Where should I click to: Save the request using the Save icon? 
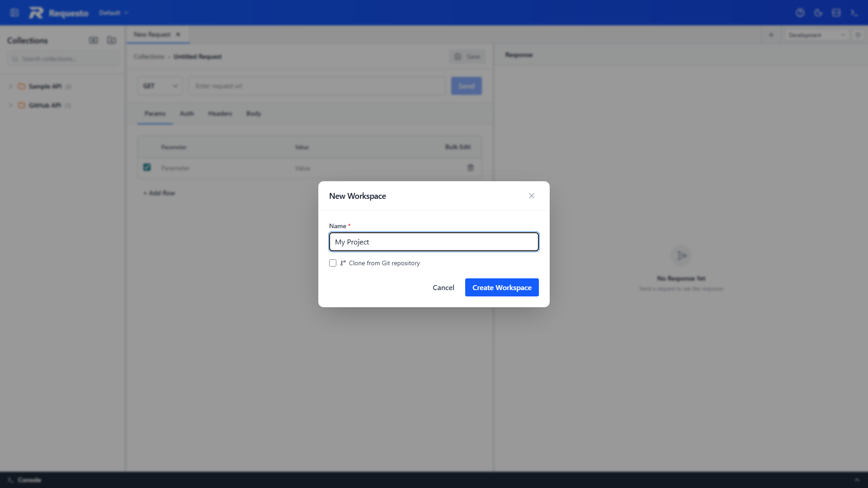[x=467, y=56]
